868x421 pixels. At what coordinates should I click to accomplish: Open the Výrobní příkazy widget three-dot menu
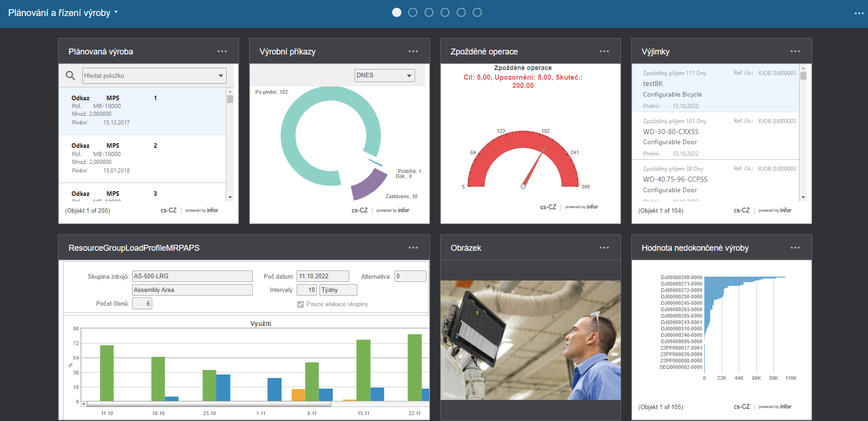coord(413,51)
